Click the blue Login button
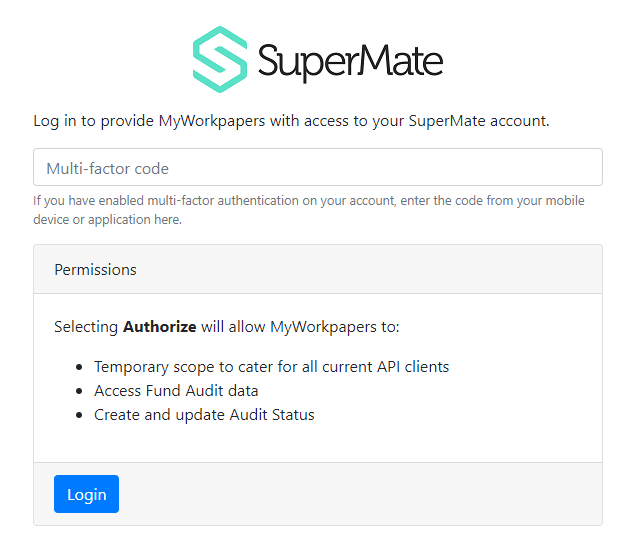 86,494
